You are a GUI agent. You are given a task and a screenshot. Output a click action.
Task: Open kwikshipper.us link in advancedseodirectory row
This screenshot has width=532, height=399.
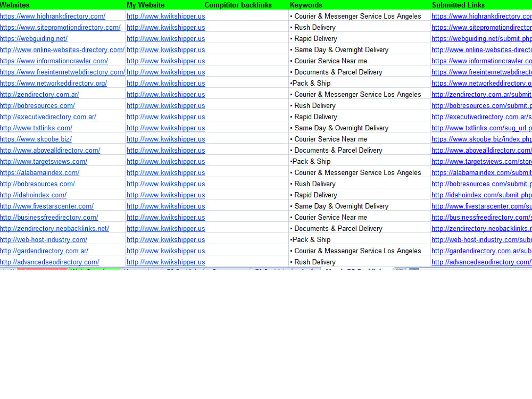(x=166, y=263)
